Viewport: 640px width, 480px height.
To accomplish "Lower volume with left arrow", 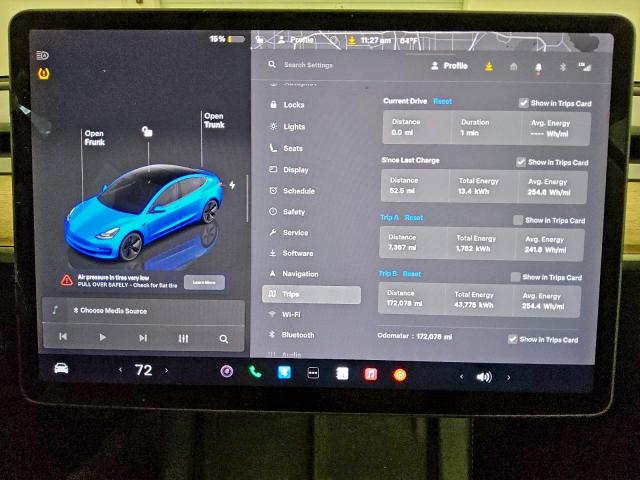I will coord(461,376).
